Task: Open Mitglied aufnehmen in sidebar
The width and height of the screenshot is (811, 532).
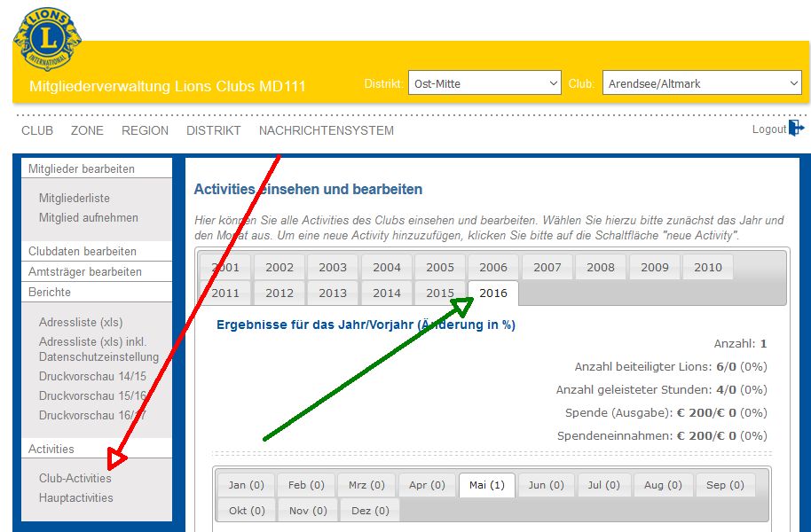Action: pos(89,217)
